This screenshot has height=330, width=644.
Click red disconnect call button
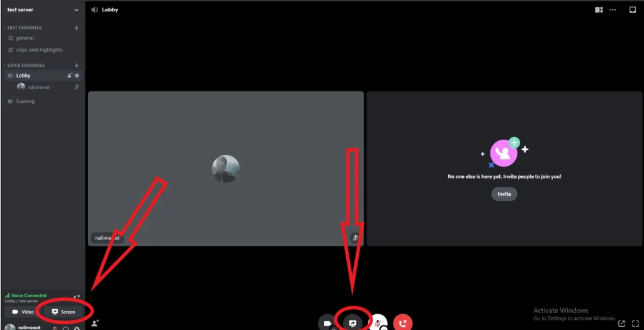[403, 323]
